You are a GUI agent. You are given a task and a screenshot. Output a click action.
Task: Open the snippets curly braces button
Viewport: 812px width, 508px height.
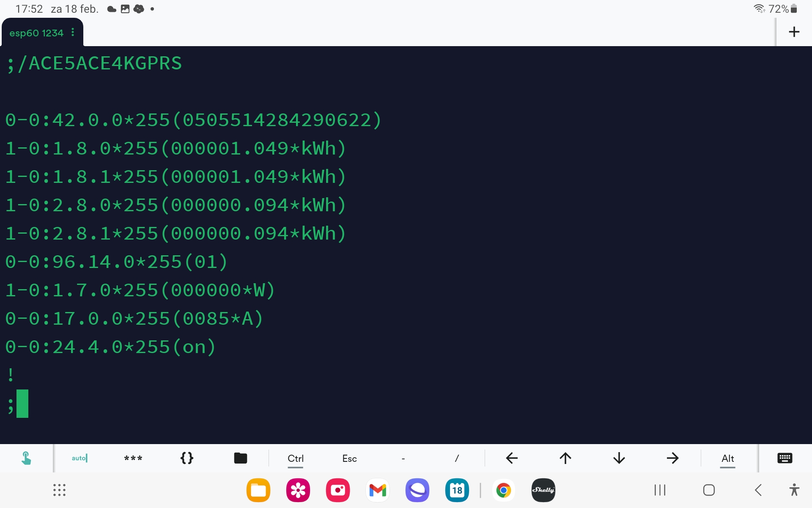pos(187,458)
